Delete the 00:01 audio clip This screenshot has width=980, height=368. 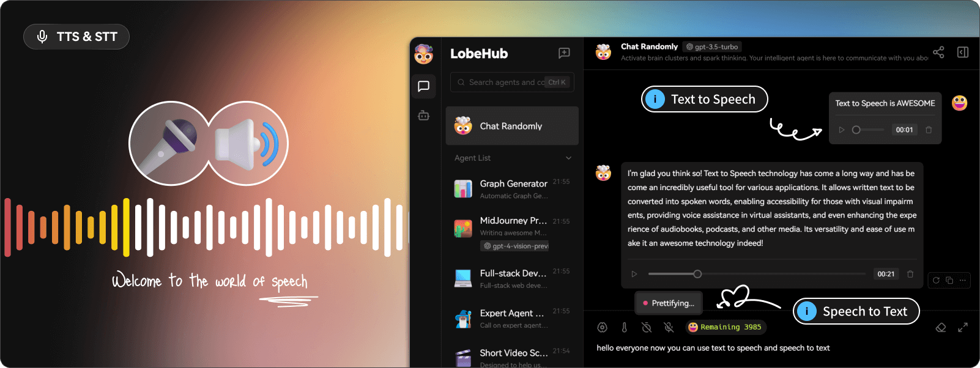point(929,130)
